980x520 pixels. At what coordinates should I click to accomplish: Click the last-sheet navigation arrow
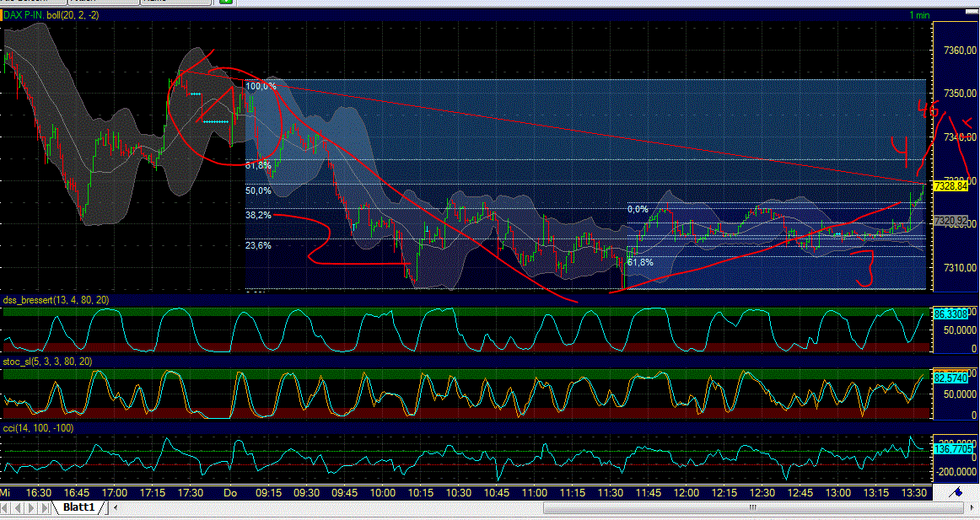[44, 508]
